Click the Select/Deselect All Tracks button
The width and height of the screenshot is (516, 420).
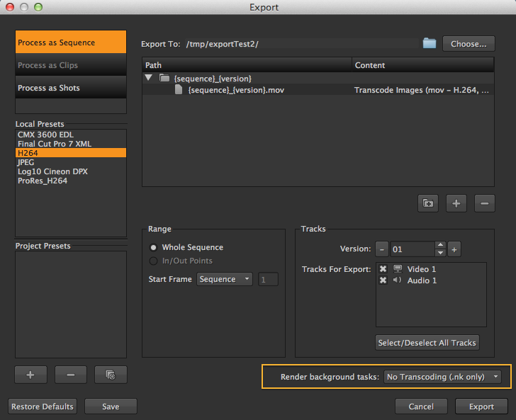(427, 343)
